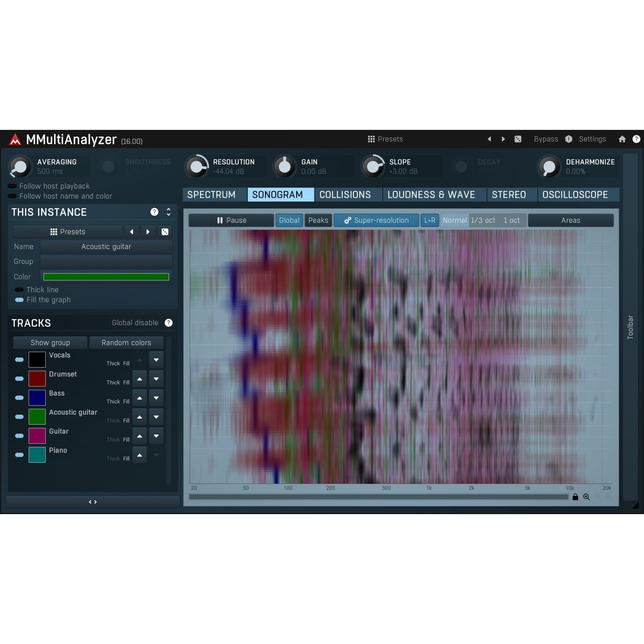Click the Name field showing Acoustic guitar
Image resolution: width=644 pixels, height=644 pixels.
tap(106, 247)
